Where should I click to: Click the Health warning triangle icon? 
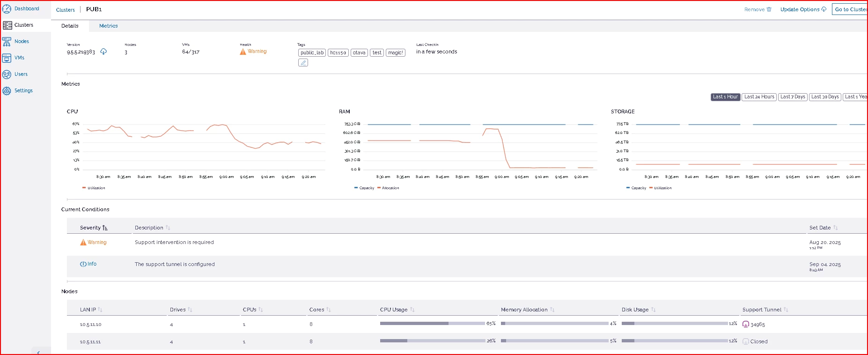tap(243, 52)
